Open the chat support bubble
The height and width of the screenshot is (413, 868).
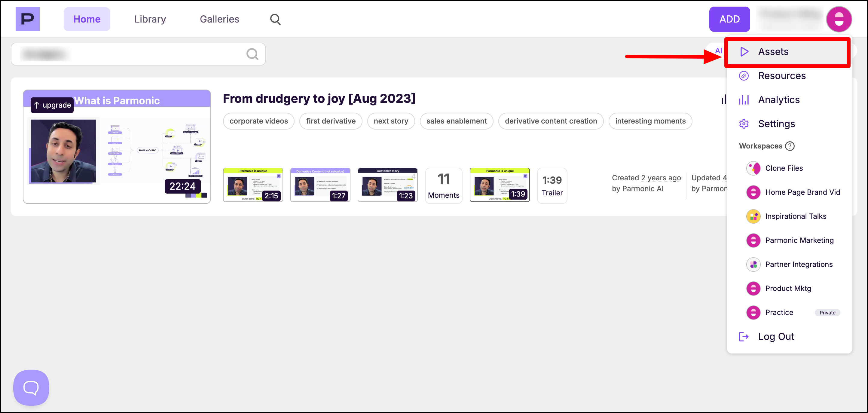coord(31,387)
